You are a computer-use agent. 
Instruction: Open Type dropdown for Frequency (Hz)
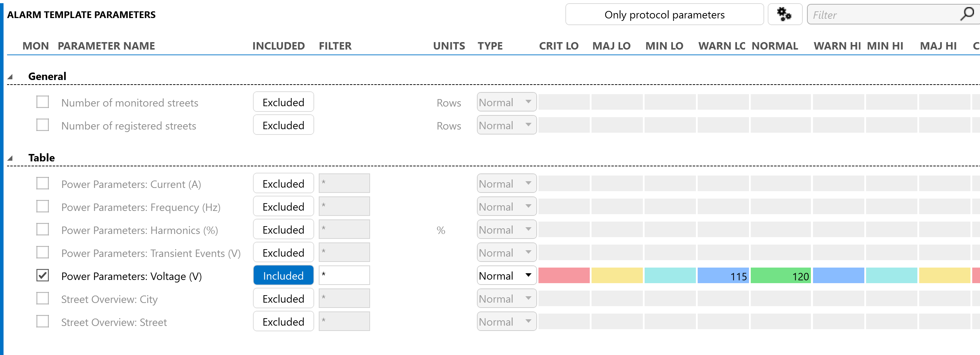coord(507,206)
